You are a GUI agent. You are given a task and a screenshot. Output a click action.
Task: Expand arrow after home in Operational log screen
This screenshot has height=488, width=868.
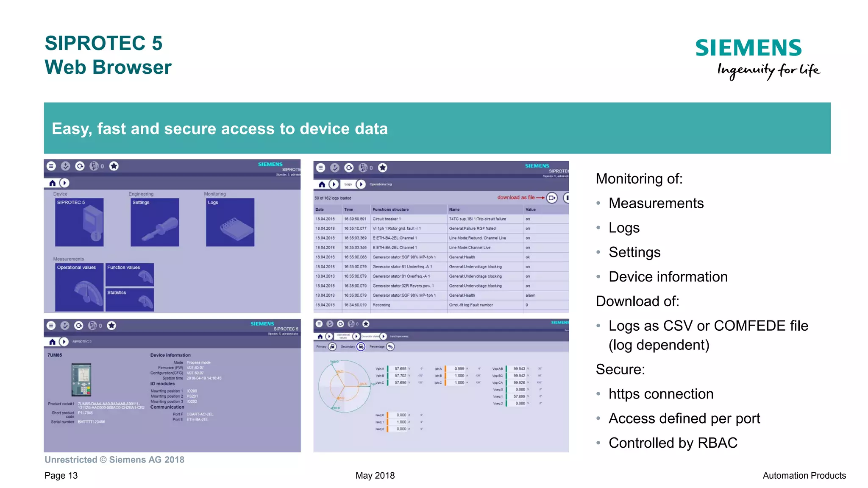334,184
